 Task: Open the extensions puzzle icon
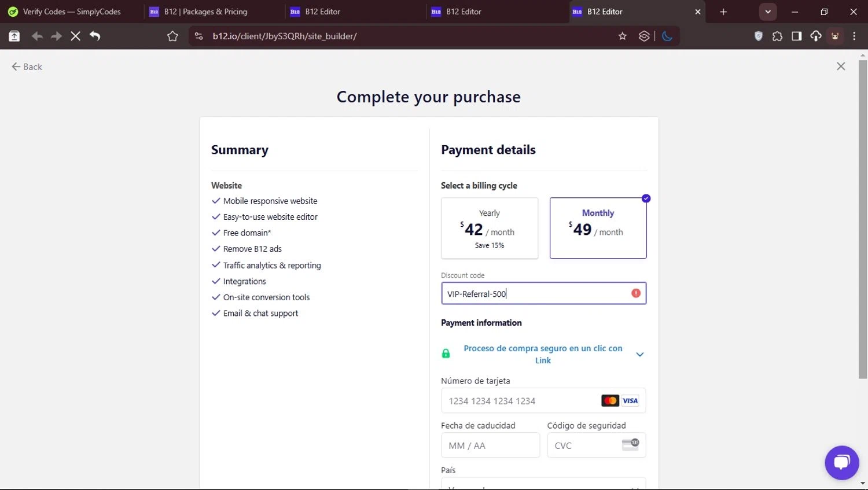click(x=778, y=36)
